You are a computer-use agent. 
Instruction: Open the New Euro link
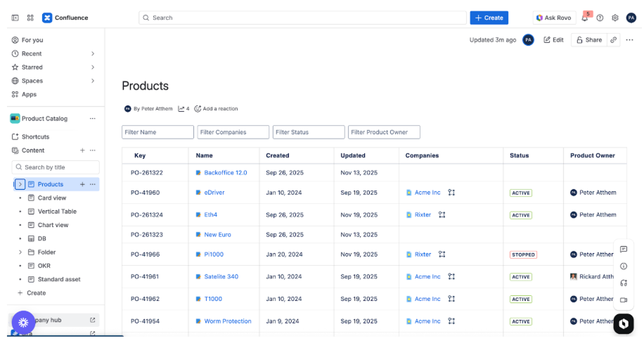pos(217,235)
